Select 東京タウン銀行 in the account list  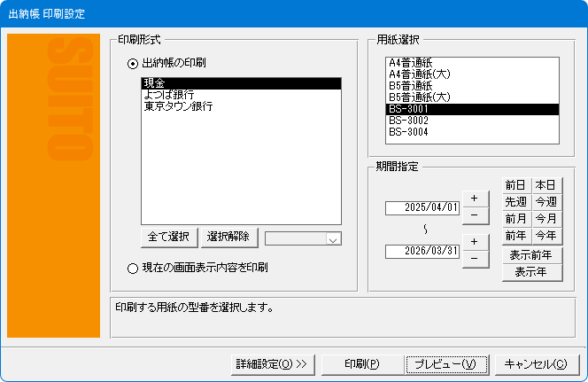pyautogui.click(x=177, y=105)
